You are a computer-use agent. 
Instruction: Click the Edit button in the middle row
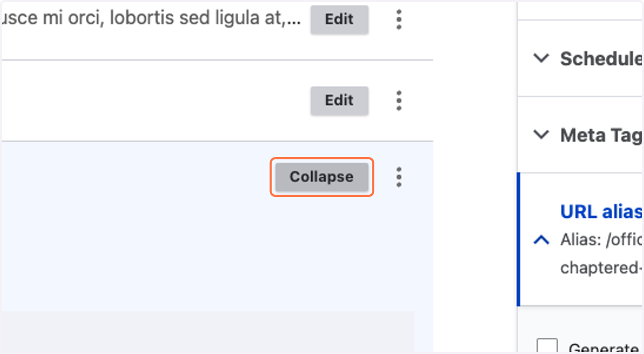click(x=339, y=100)
